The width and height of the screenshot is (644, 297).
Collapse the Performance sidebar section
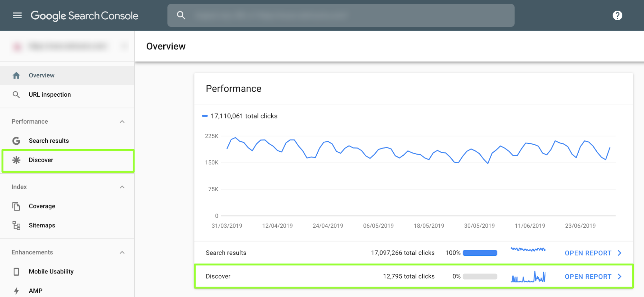point(122,122)
